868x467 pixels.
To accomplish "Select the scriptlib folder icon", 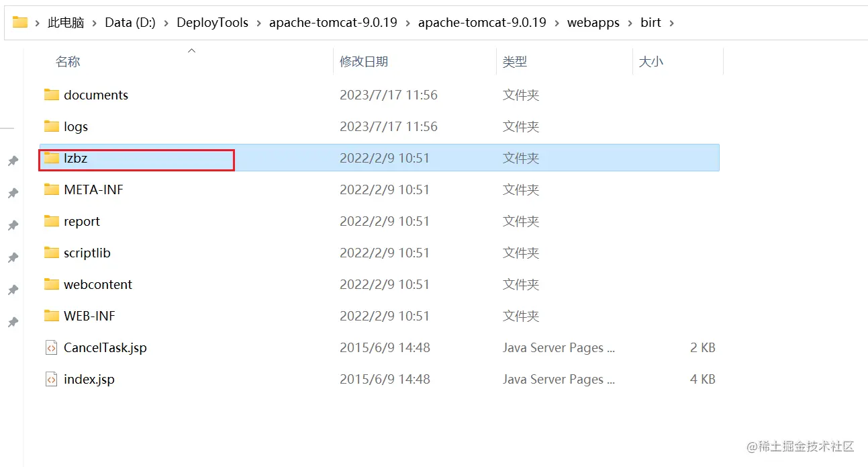I will click(x=52, y=253).
